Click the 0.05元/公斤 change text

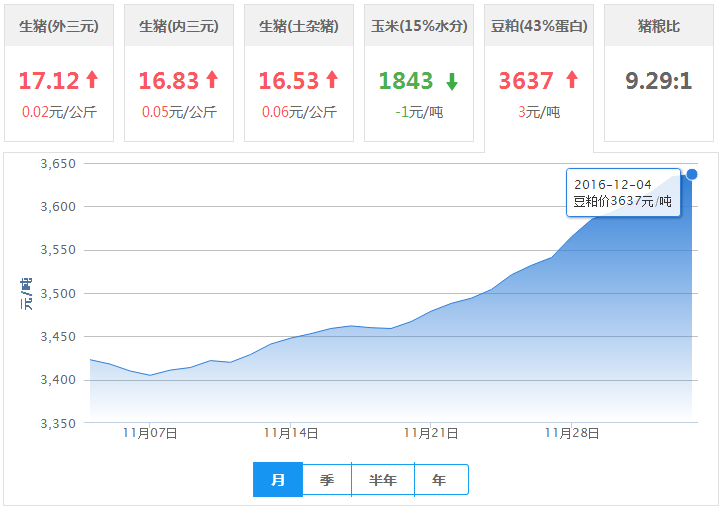pyautogui.click(x=179, y=112)
